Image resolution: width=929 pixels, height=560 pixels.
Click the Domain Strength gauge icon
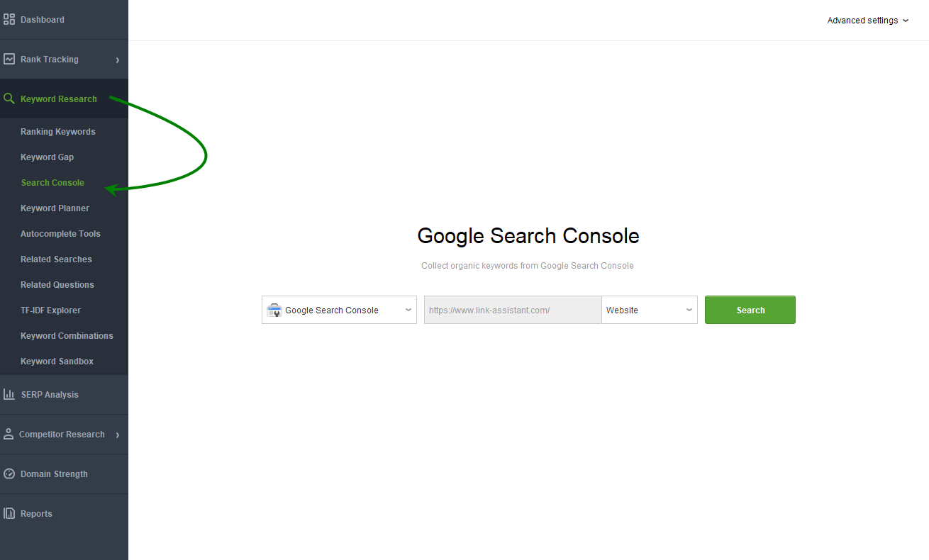coord(9,474)
